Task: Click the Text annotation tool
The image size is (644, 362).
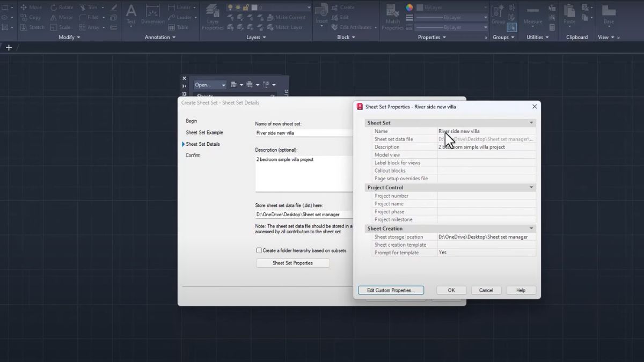Action: coord(131,15)
